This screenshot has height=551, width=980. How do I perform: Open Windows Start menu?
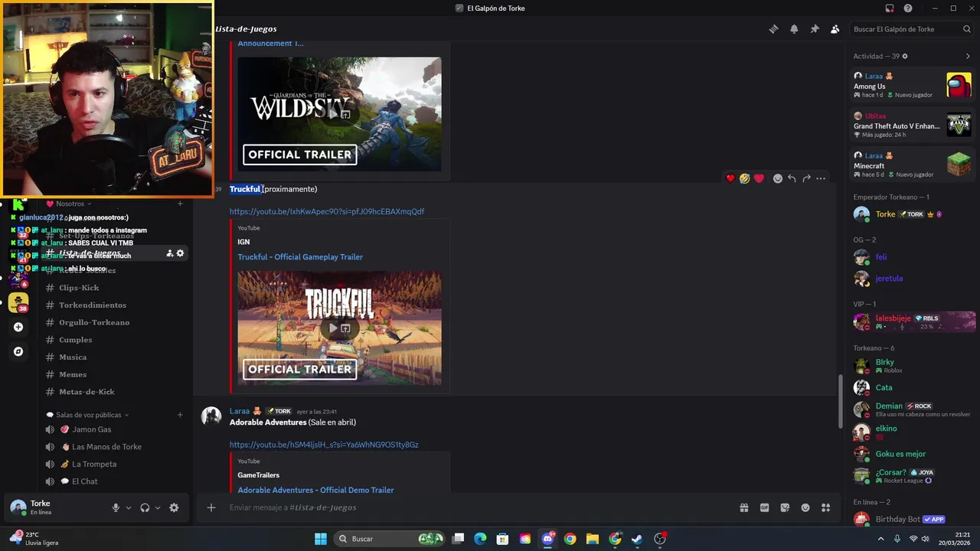point(321,539)
